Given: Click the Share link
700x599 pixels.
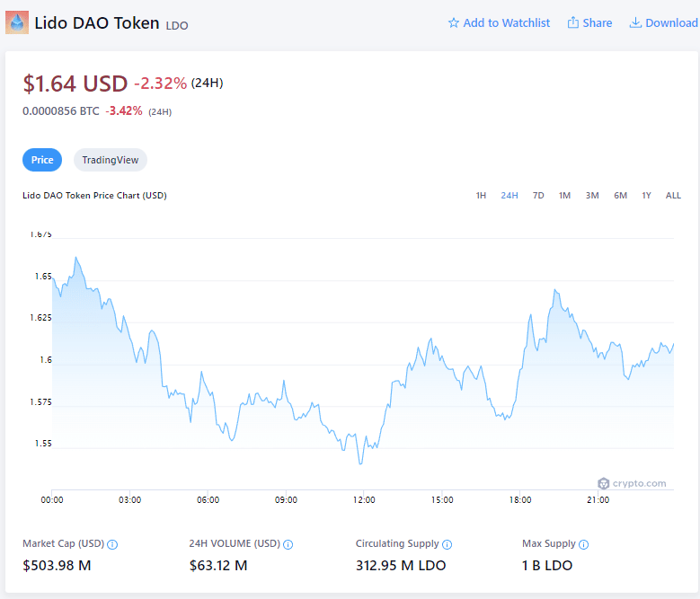Looking at the screenshot, I should [589, 22].
